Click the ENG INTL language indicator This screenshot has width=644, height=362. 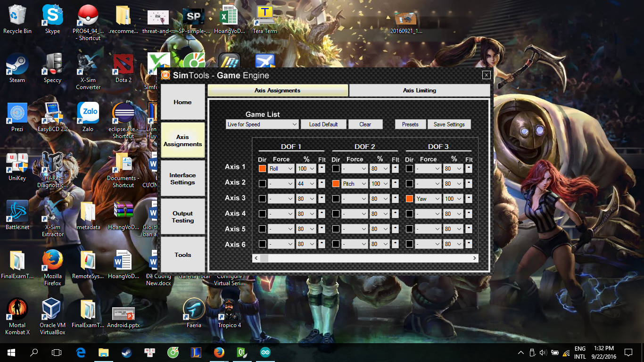(580, 353)
